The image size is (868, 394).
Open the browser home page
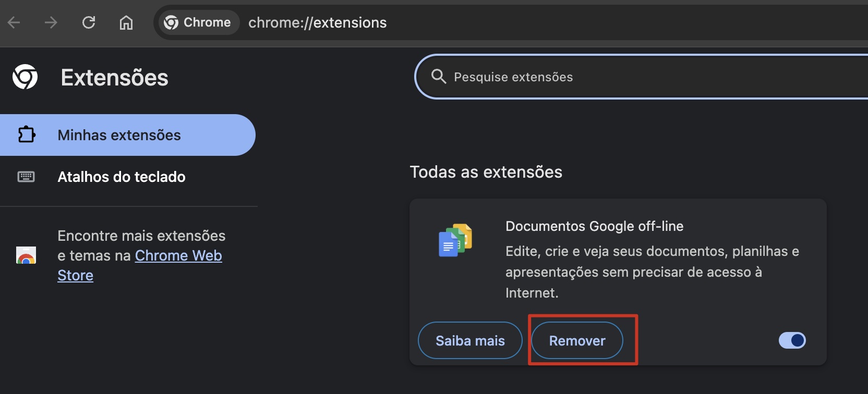[125, 22]
